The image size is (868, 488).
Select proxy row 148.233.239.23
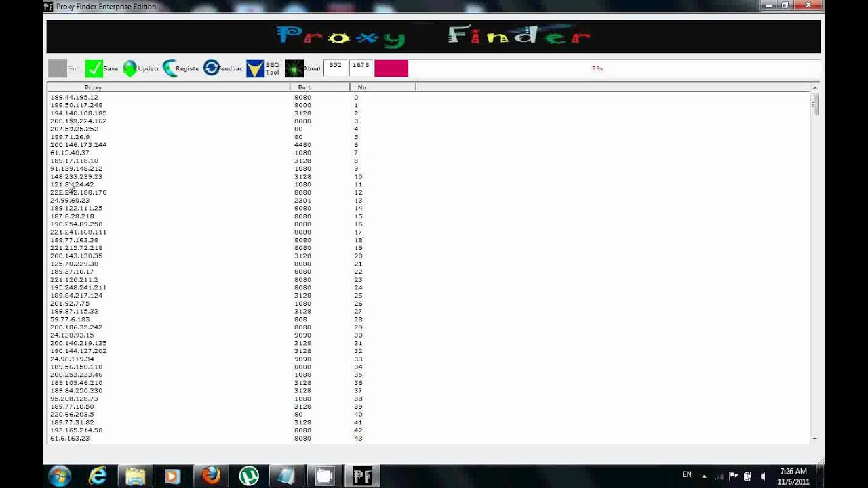pyautogui.click(x=76, y=176)
